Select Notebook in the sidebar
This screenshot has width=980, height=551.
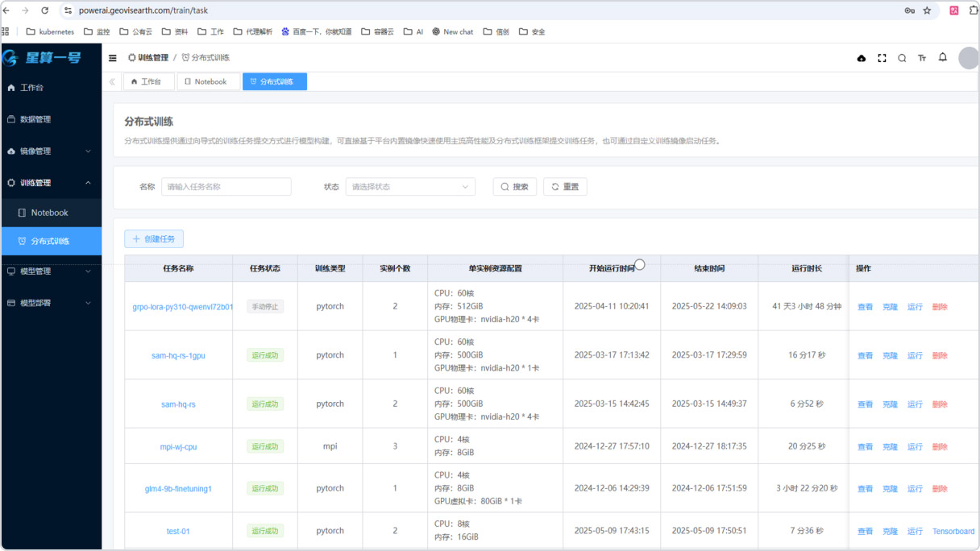click(50, 213)
